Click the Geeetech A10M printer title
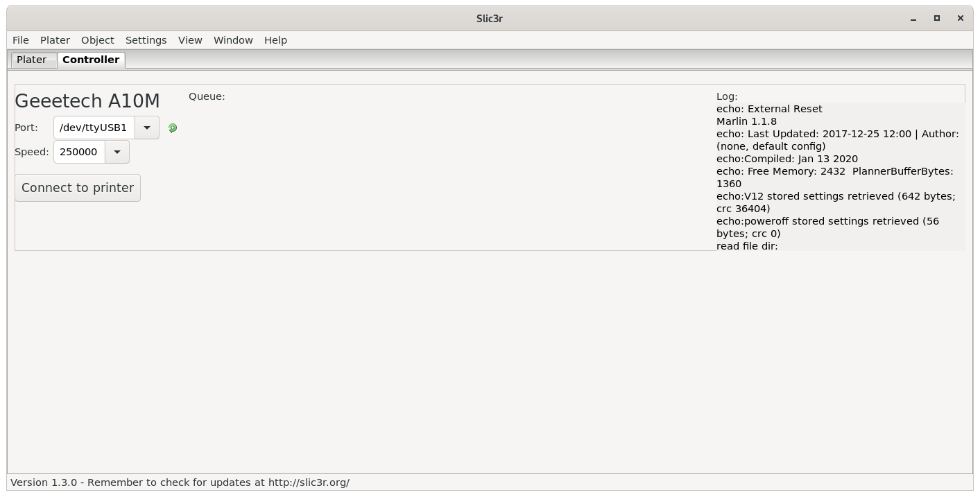Viewport: 980px width, 497px height. 87,101
